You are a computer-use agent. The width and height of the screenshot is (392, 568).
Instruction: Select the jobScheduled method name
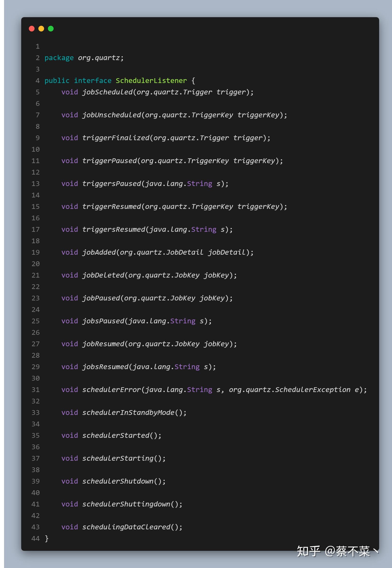[107, 92]
